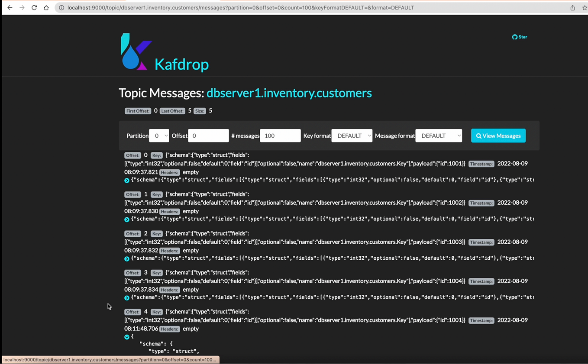Open the Partition selector
This screenshot has height=364, width=588.
(x=158, y=135)
